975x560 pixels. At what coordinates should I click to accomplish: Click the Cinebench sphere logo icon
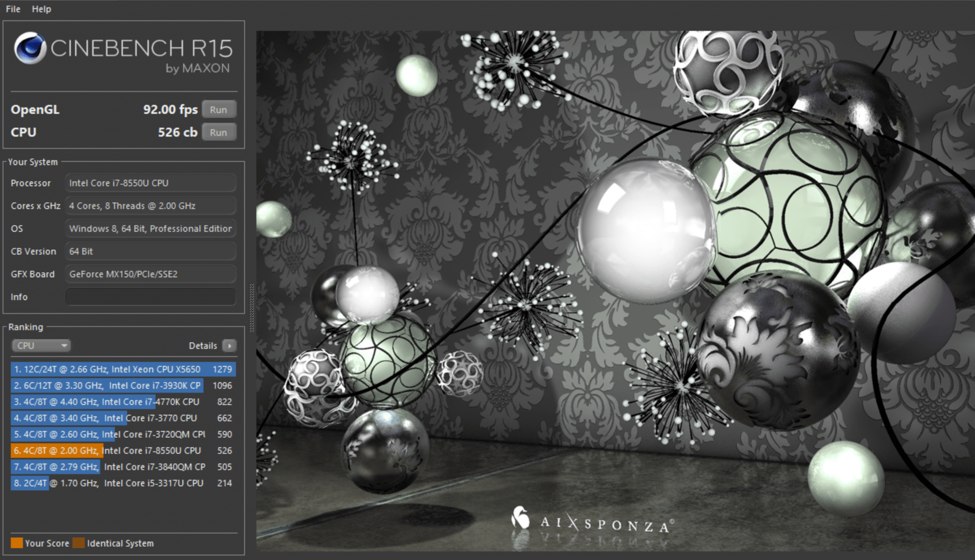[30, 48]
